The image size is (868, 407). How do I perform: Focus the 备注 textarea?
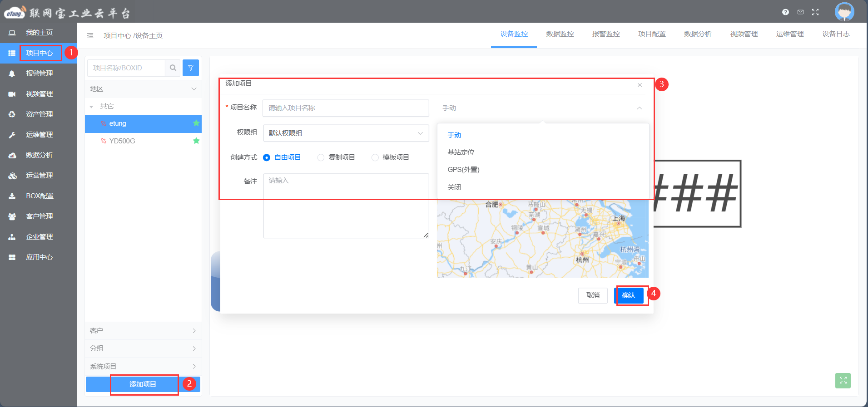(x=346, y=206)
